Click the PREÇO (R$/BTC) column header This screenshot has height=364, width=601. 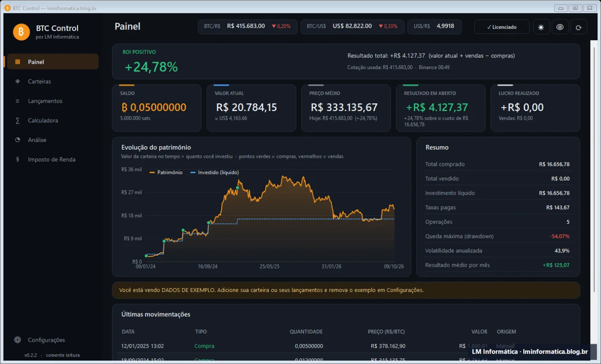tap(386, 332)
